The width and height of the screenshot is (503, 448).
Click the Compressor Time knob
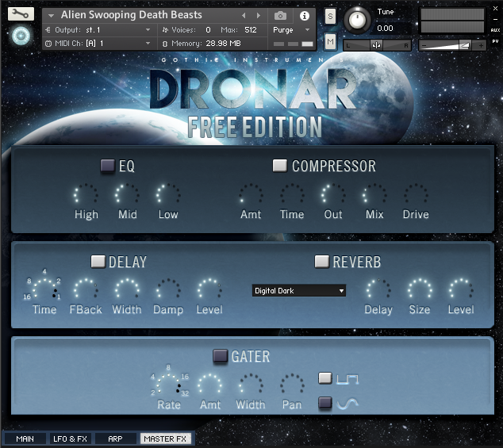click(x=292, y=194)
